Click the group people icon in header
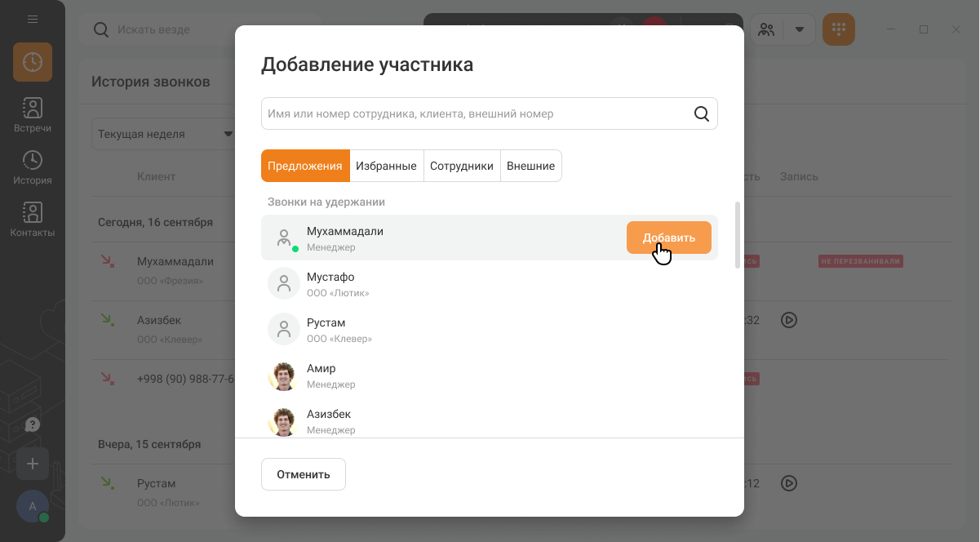Screen dimensions: 980x542 coord(766,29)
